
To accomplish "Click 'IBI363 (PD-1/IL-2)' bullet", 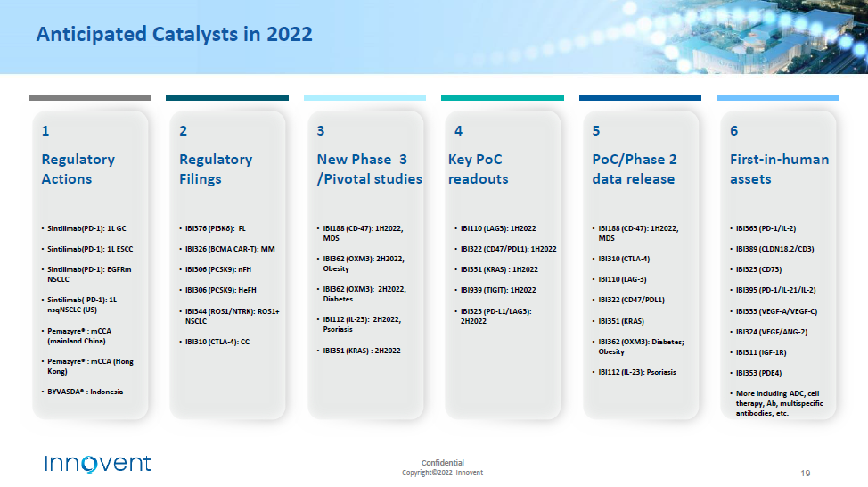I will [766, 228].
